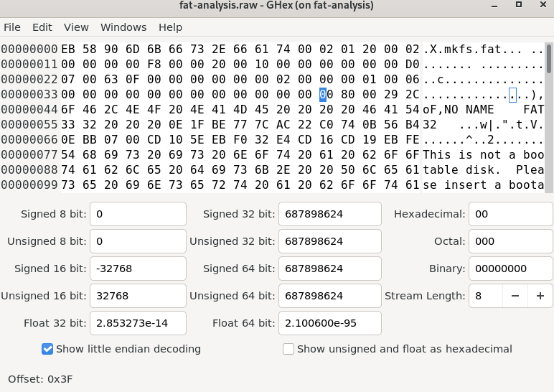Click the Offset: 0x3F status bar text

40,379
